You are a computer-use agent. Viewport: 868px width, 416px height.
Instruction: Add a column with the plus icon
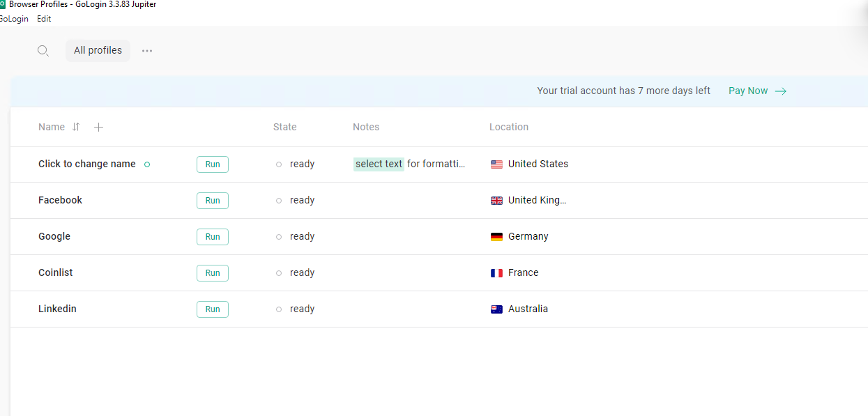[x=99, y=127]
